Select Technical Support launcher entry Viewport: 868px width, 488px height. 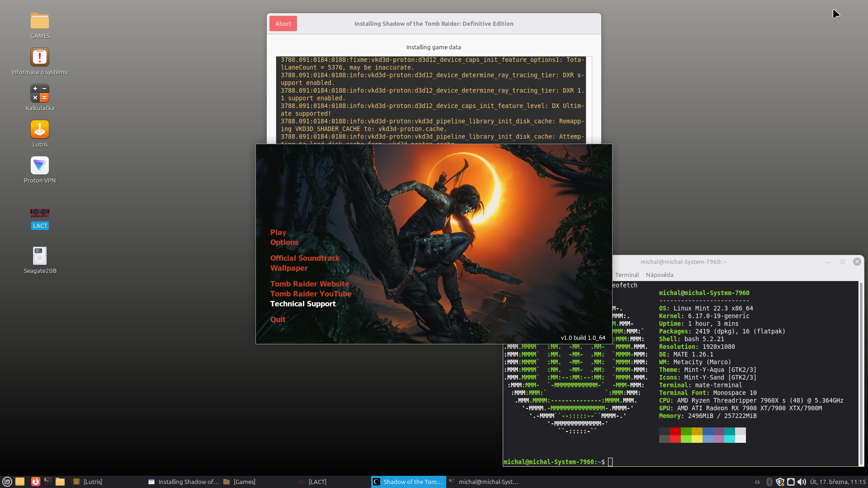tap(302, 304)
